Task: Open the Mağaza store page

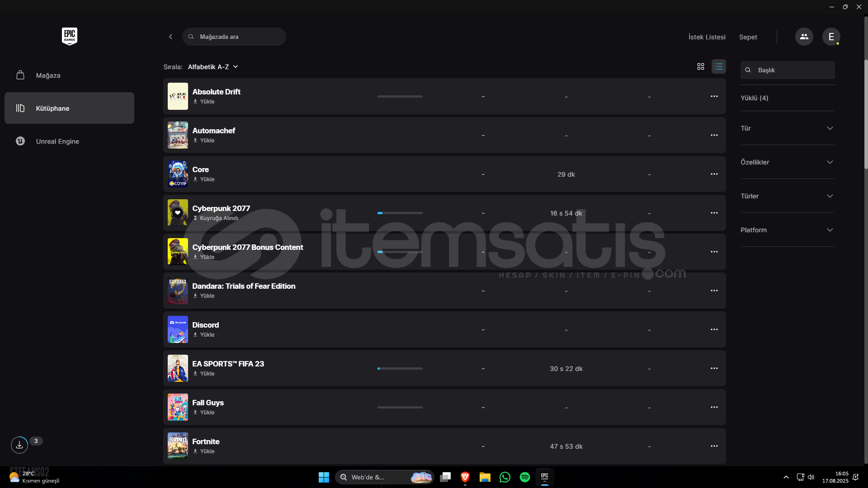Action: [69, 75]
